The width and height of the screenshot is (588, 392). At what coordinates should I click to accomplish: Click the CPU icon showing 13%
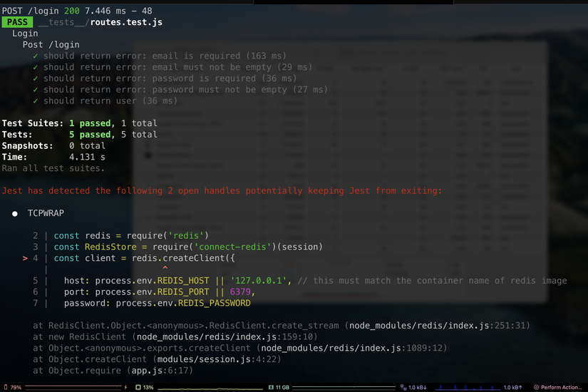tap(138, 387)
